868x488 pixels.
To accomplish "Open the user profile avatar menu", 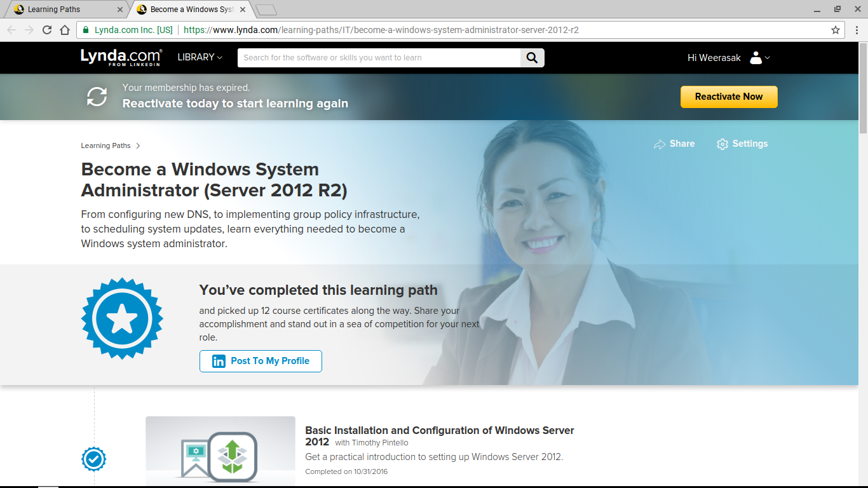I will click(x=759, y=58).
